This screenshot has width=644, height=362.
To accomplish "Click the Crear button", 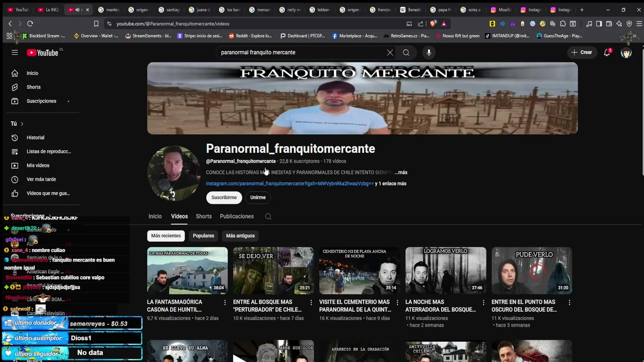I will coord(582,52).
